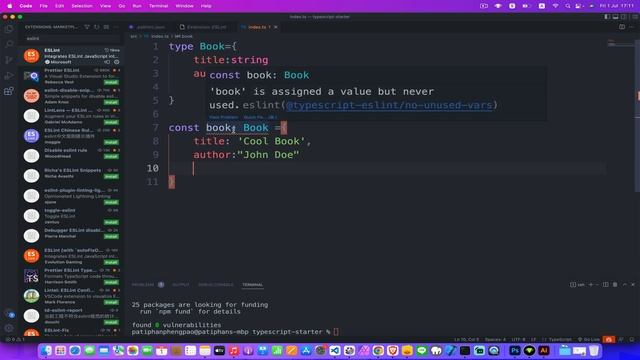This screenshot has height=360, width=640.
Task: Open the td-eslint-report extension entry
Action: [x=71, y=316]
